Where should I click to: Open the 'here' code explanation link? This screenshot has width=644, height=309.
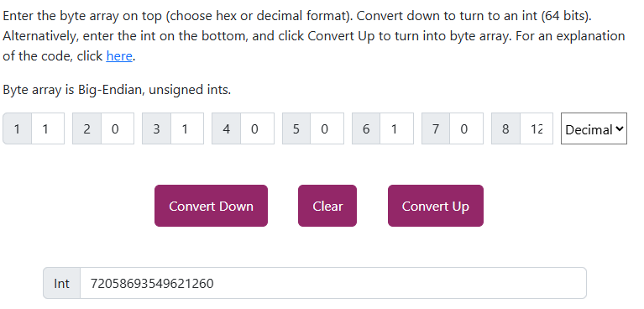(119, 56)
